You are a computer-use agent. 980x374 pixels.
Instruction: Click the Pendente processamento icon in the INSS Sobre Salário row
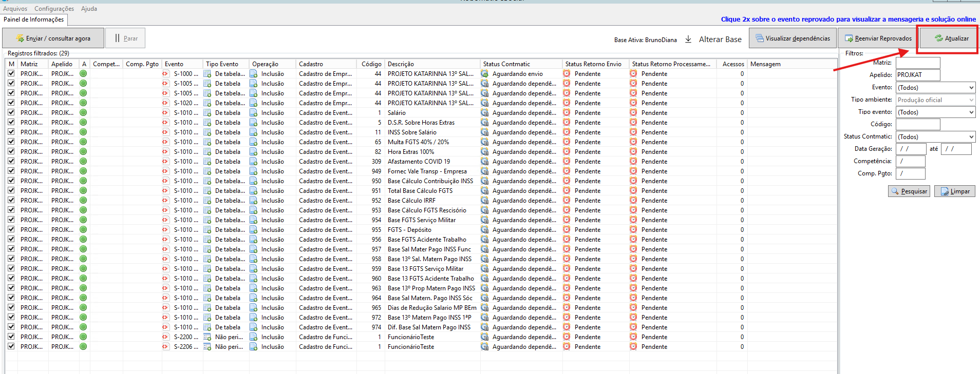(633, 132)
